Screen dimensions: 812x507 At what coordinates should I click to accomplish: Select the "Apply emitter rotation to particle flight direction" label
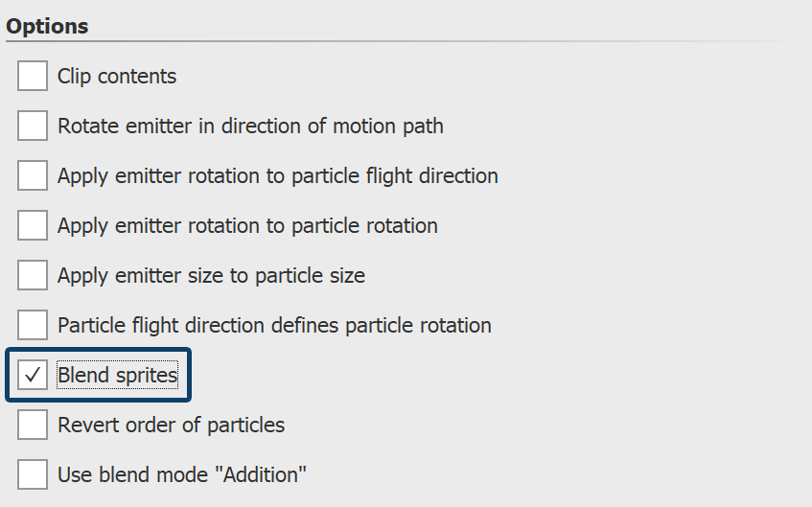pos(277,175)
